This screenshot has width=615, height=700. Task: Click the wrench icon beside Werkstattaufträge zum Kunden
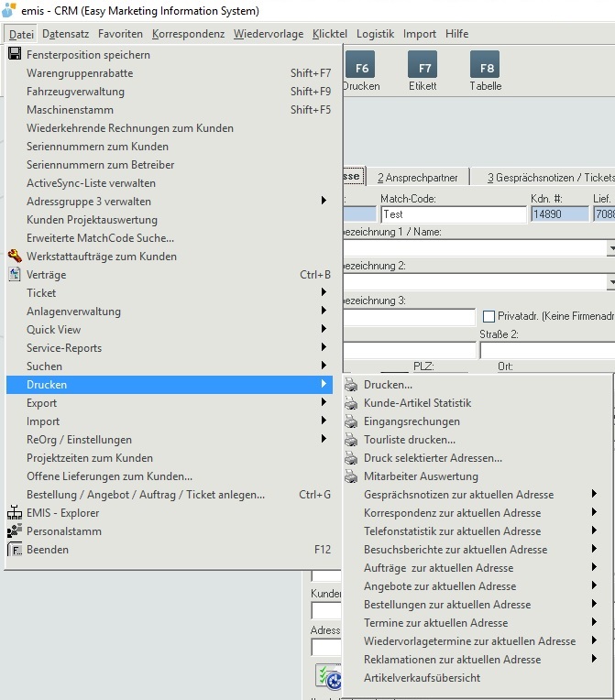[x=15, y=256]
